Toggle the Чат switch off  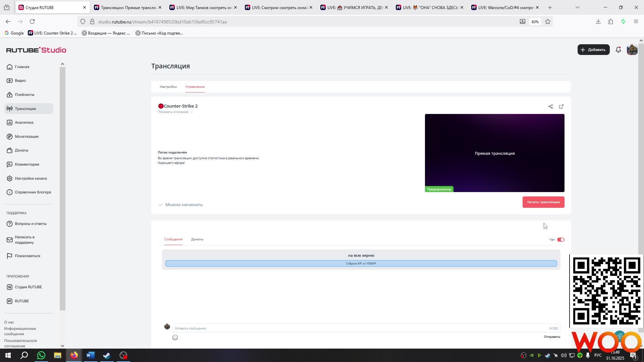coord(560,240)
